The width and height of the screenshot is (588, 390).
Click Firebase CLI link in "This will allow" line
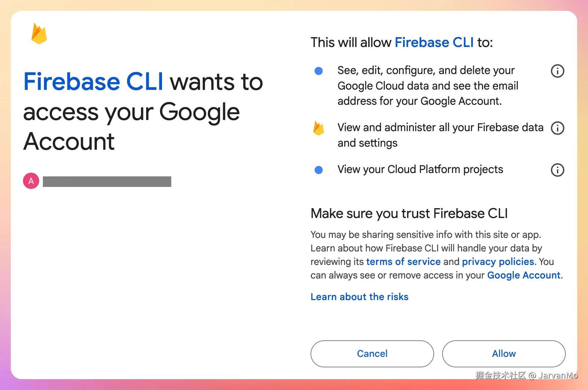pos(434,43)
